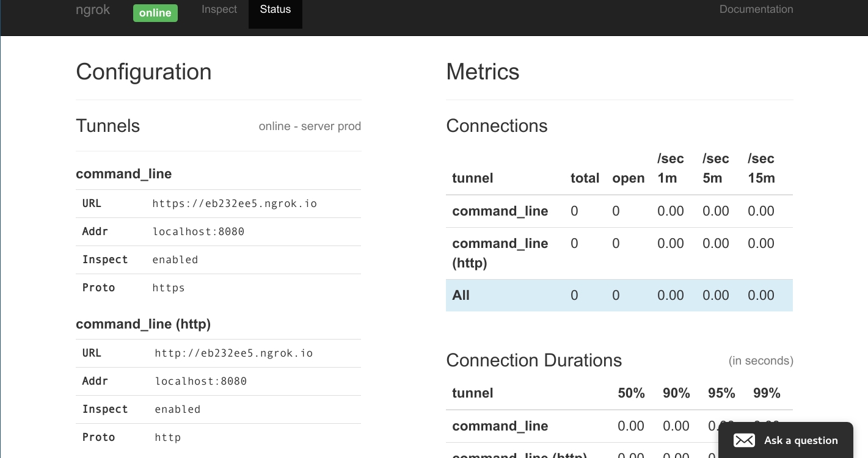Click the command_line tunnel heading

(124, 174)
